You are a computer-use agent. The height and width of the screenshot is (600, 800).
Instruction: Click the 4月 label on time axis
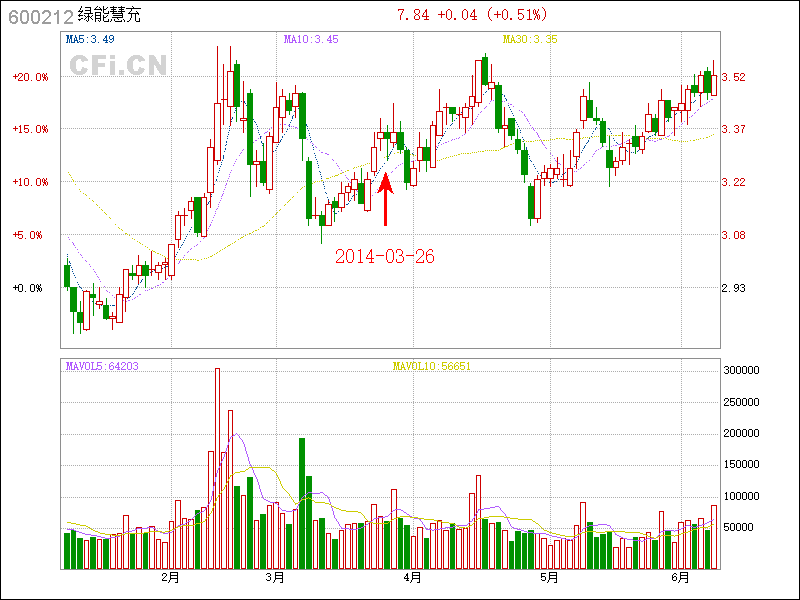[x=411, y=577]
